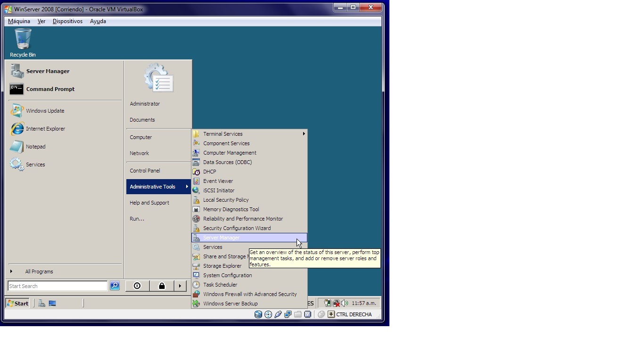Image resolution: width=644 pixels, height=362 pixels.
Task: Open Services in left start menu column
Action: (65, 165)
